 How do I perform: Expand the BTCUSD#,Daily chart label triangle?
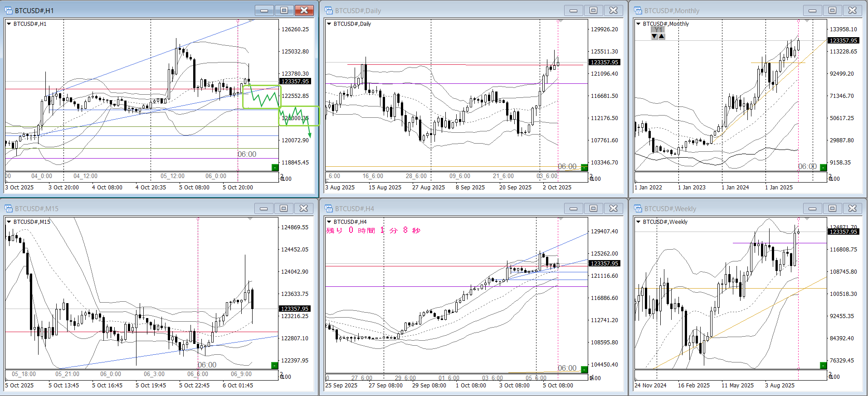coord(329,24)
